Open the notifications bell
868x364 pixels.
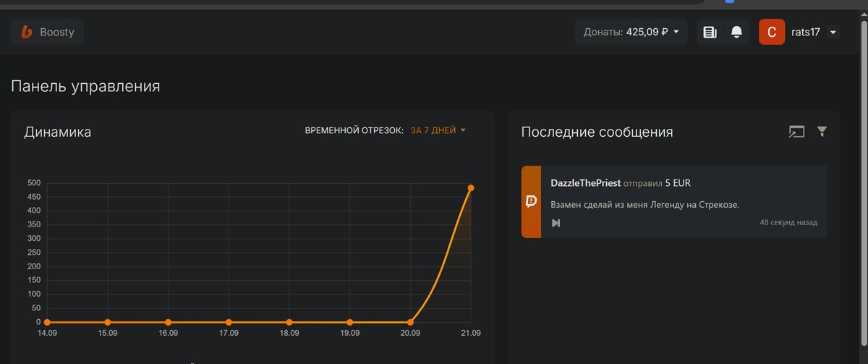click(736, 32)
